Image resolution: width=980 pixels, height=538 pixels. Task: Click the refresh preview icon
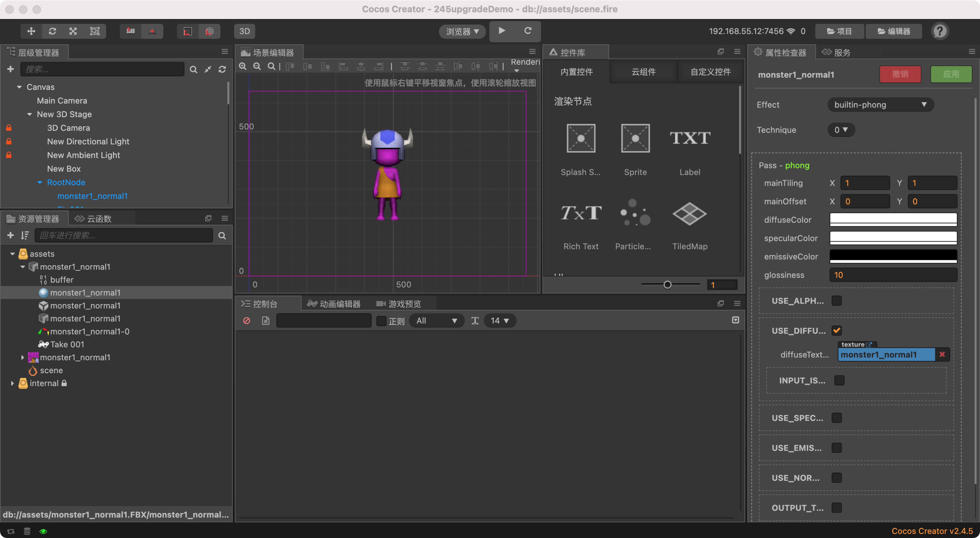pos(528,31)
